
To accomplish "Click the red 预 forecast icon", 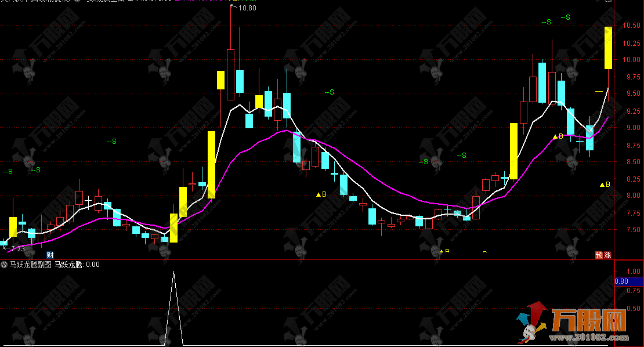I will point(599,255).
